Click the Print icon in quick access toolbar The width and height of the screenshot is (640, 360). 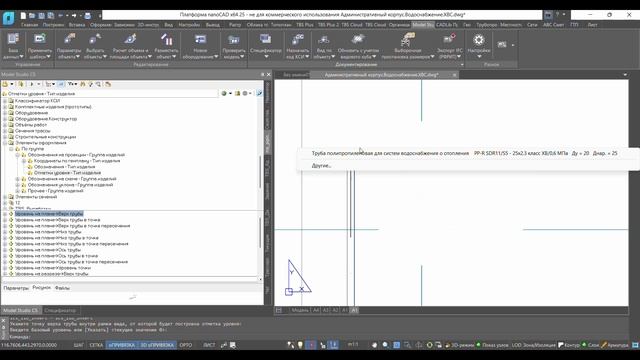(x=87, y=16)
